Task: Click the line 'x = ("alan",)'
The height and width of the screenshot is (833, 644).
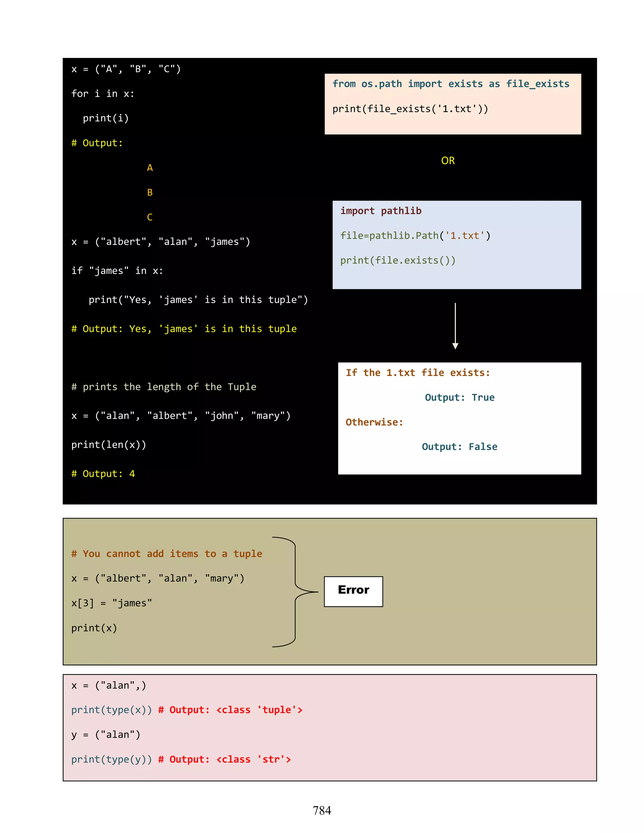Action: coord(108,685)
